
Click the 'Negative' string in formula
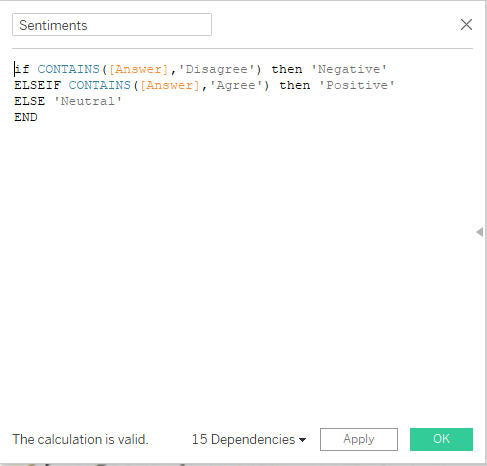pyautogui.click(x=349, y=69)
